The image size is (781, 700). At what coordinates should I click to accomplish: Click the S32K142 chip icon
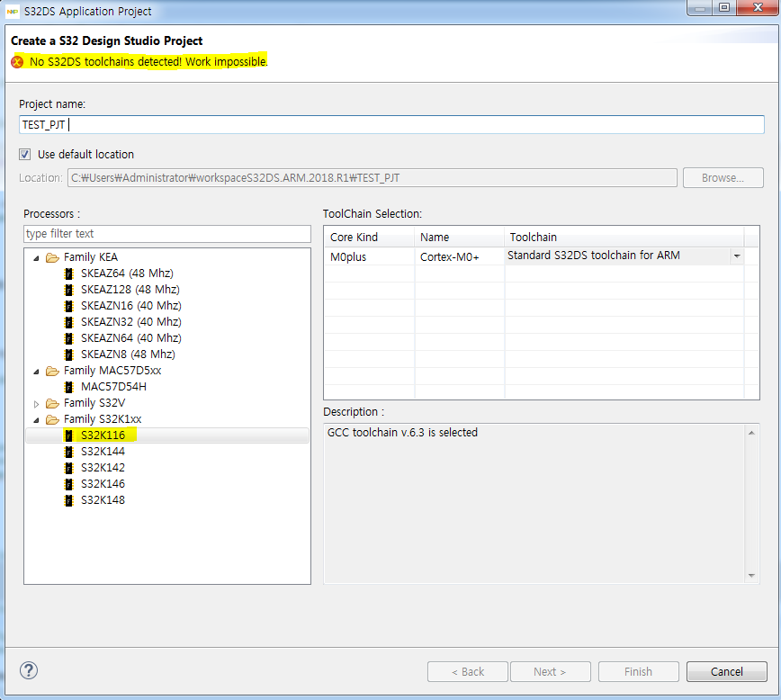pos(68,468)
